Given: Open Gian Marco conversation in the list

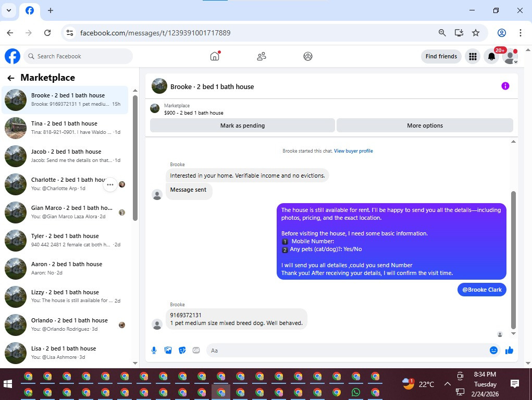Looking at the screenshot, I should 65,212.
